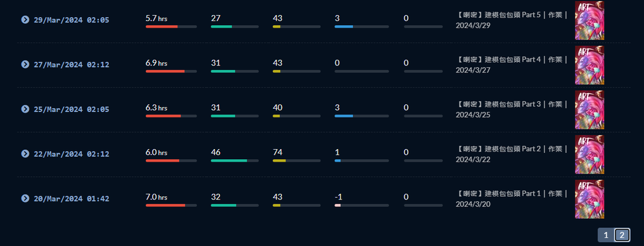This screenshot has height=246, width=644.
Task: Select page 2 pagination button
Action: 622,235
